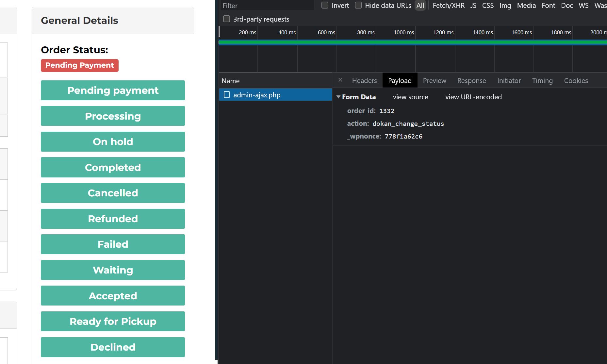Image resolution: width=607 pixels, height=364 pixels.
Task: Check the 3rd-party requests option
Action: (226, 19)
